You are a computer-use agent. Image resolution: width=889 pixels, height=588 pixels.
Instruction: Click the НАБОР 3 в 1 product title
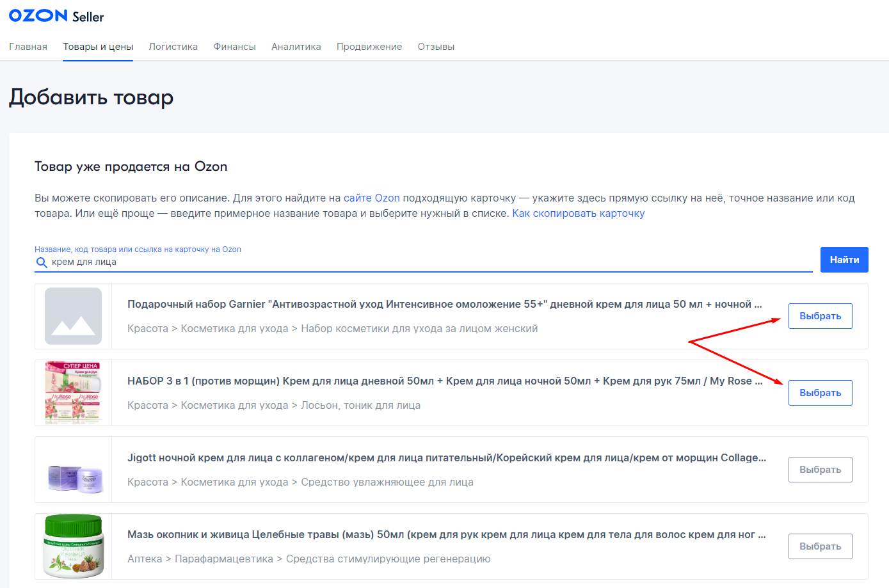pyautogui.click(x=445, y=381)
